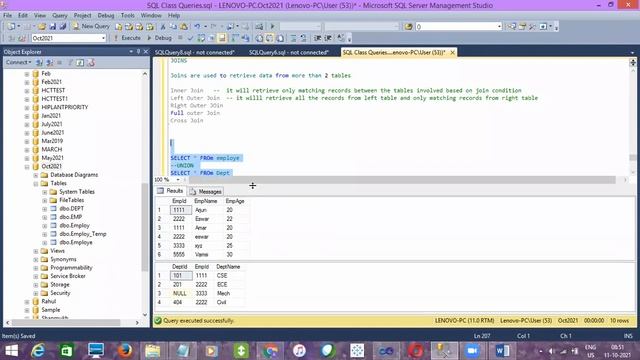Switch to the SQLQuery6.sql tab

click(289, 53)
